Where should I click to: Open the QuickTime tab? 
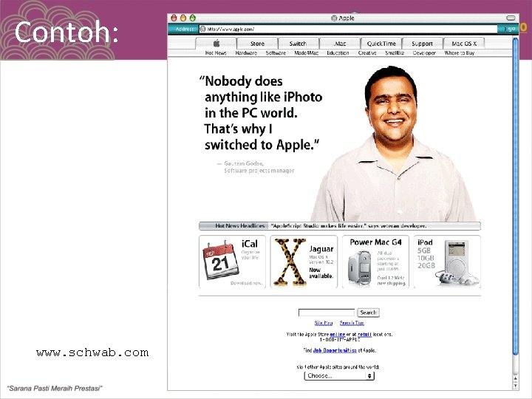tap(381, 44)
